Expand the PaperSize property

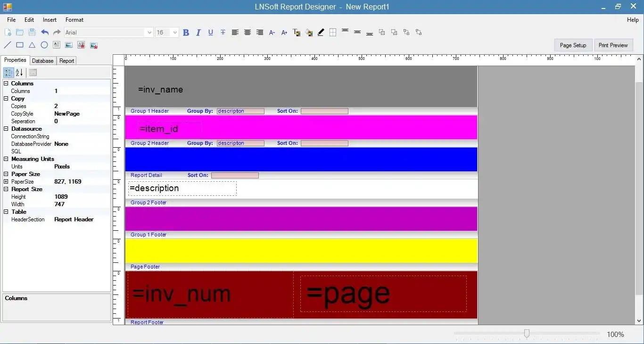coord(6,182)
